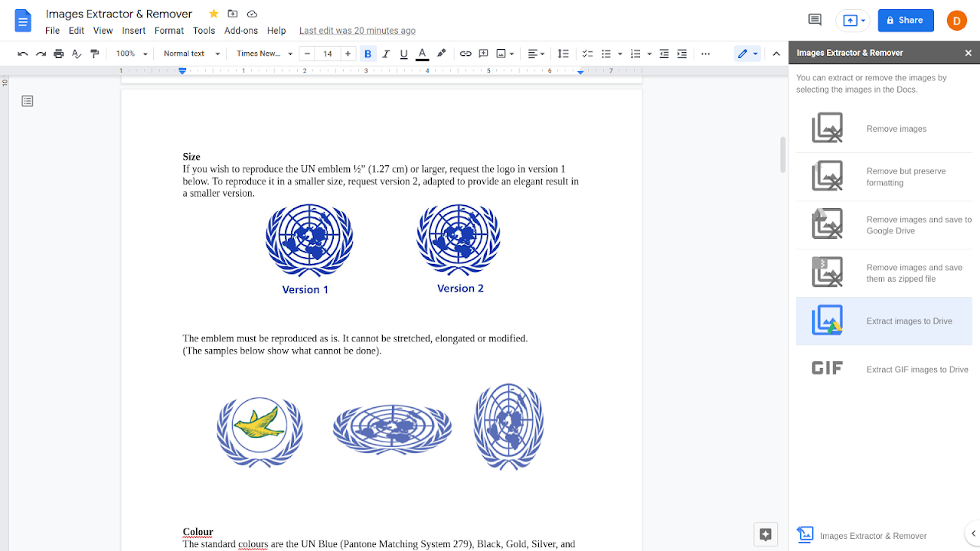Select the Version 1 UN emblem image

(x=309, y=249)
